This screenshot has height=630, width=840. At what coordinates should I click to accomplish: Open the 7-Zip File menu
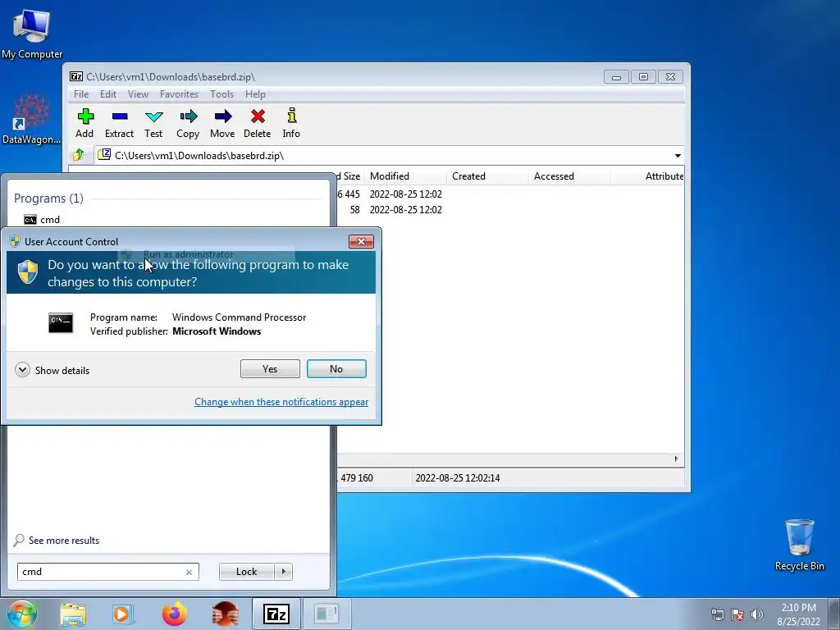pyautogui.click(x=81, y=94)
